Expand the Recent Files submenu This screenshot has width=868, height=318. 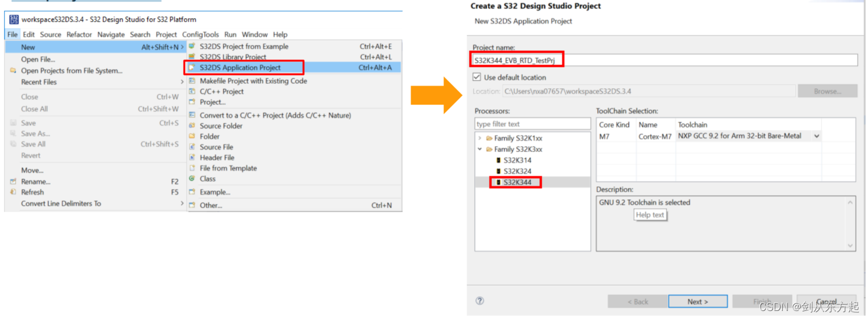(x=96, y=82)
